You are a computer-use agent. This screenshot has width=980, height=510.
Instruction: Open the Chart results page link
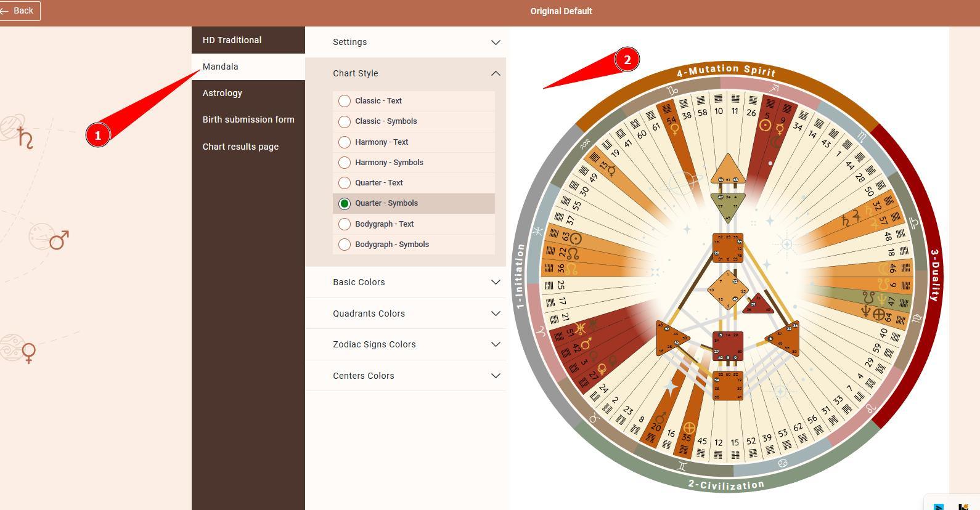(x=240, y=147)
